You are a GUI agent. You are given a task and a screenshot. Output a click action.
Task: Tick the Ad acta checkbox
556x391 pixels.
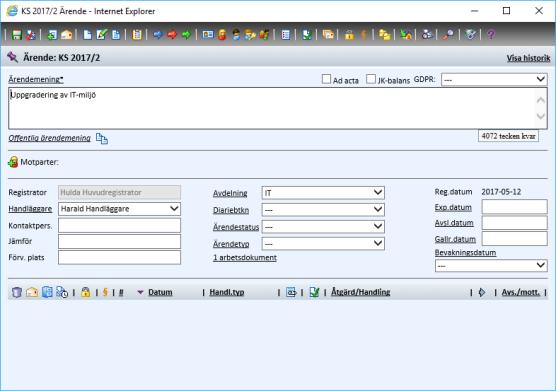[326, 79]
